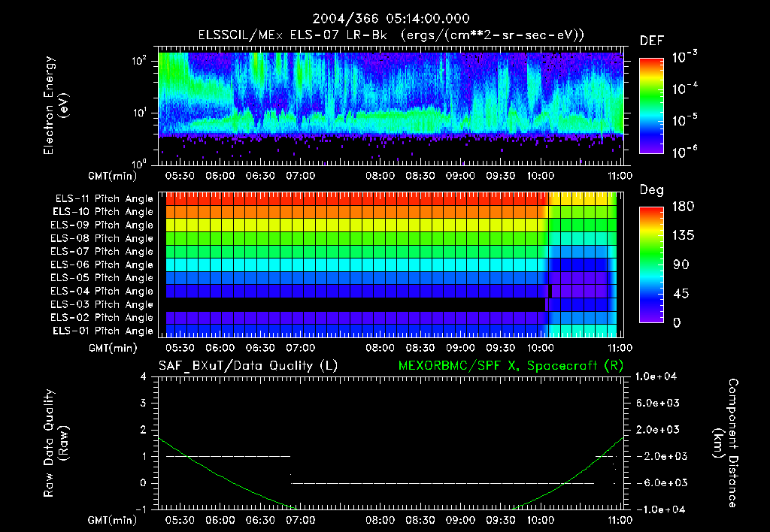Click the 10:00 tick under pitch angle plot
The image size is (770, 532).
point(541,349)
